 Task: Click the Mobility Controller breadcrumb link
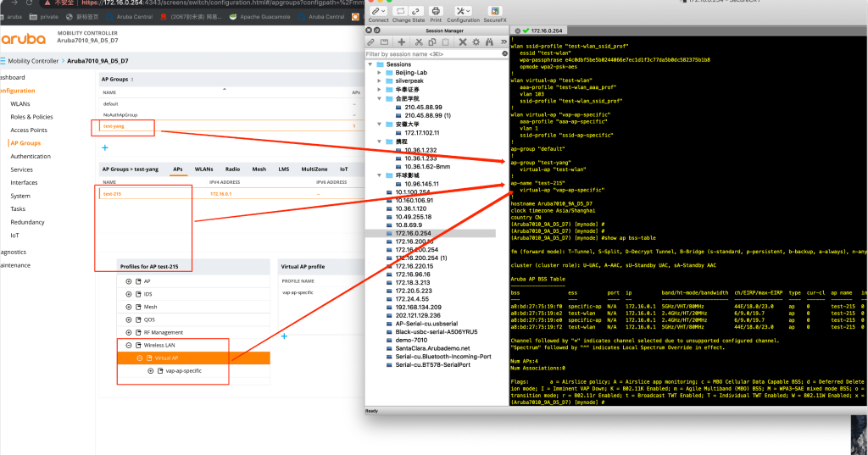click(33, 61)
